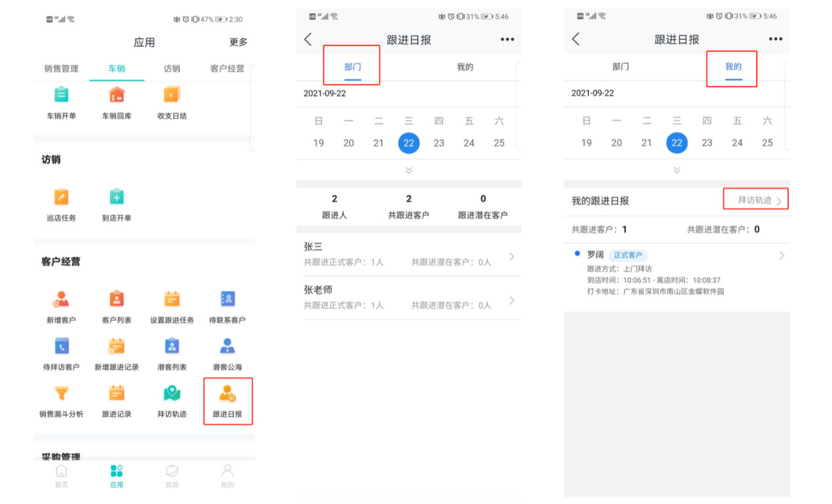832x504 pixels.
Task: Tap 打卡地址 line of 罗阔 record
Action: click(x=655, y=291)
